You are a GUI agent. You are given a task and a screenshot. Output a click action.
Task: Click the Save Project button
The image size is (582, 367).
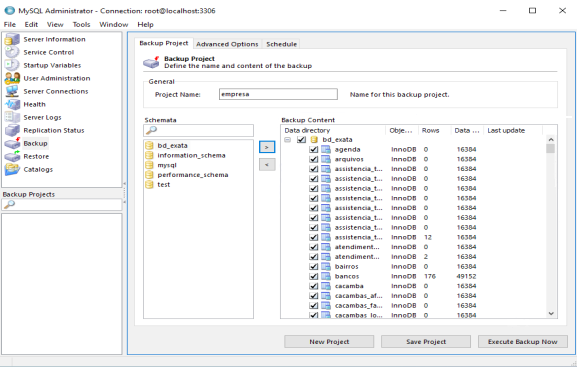(x=426, y=342)
